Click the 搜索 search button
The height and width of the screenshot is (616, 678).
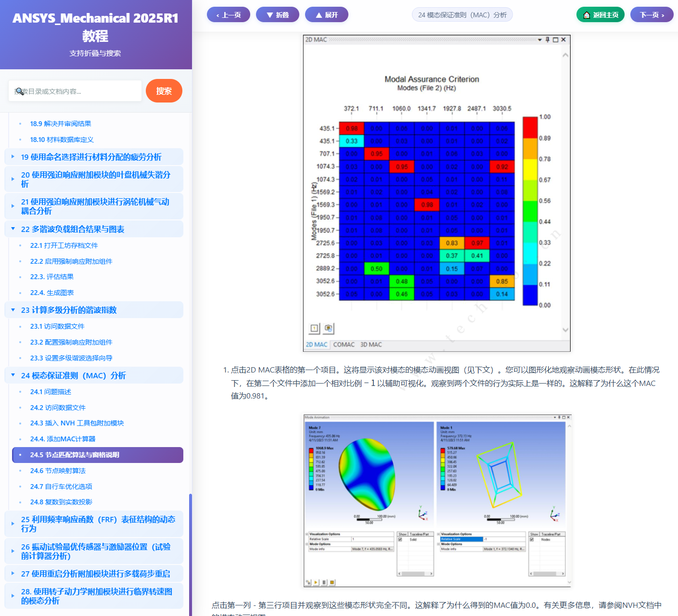coord(164,91)
